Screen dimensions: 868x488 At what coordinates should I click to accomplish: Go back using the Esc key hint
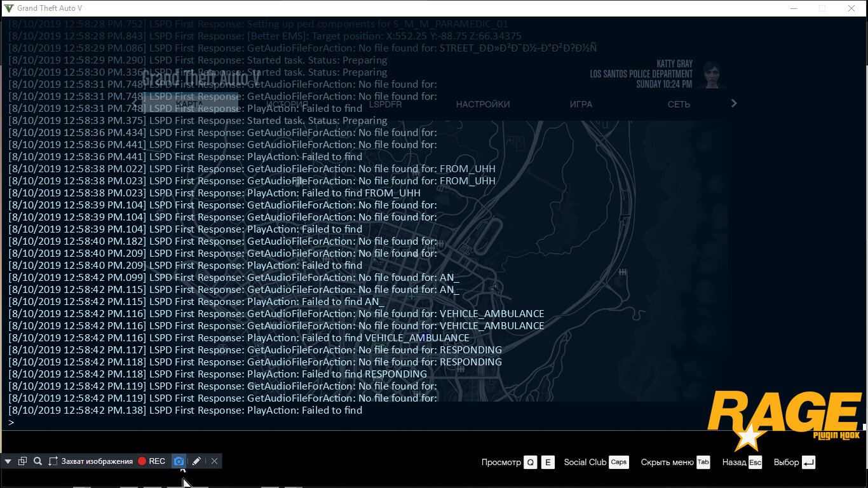point(755,463)
